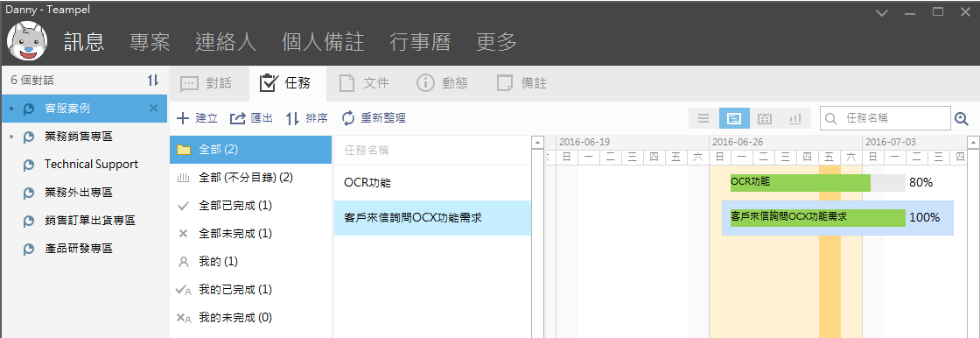Click the wolf avatar profile picture

[27, 42]
